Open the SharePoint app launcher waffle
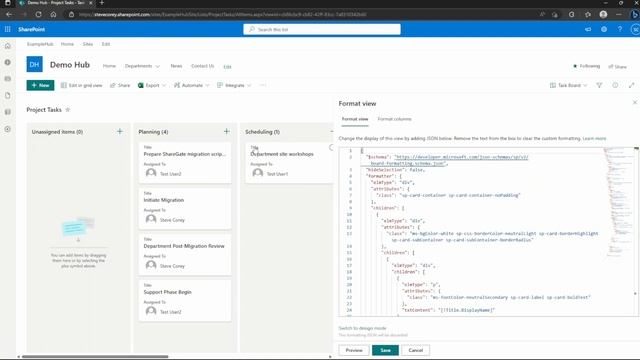640x360 pixels. pos(7,29)
